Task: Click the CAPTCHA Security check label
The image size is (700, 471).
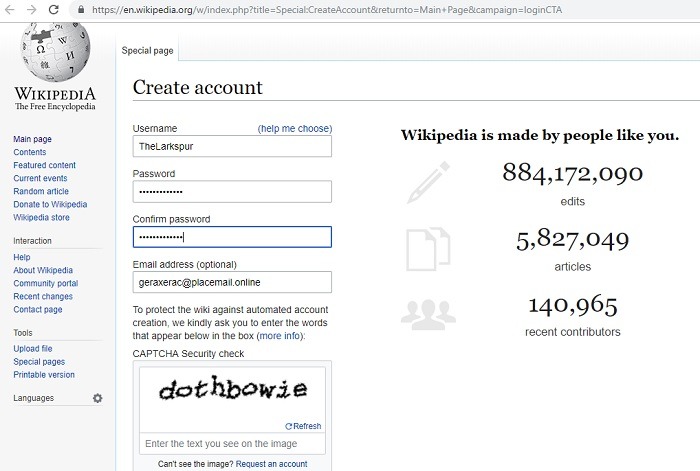Action: point(188,354)
